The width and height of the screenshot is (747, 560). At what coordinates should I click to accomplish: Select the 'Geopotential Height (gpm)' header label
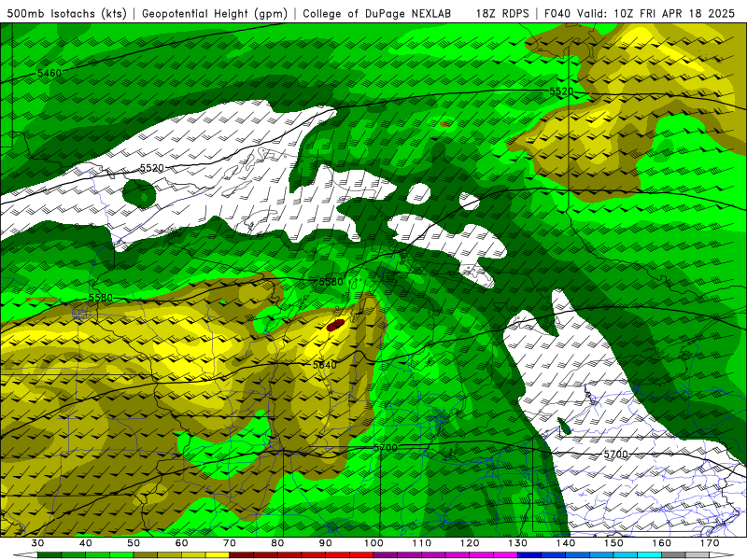click(215, 13)
